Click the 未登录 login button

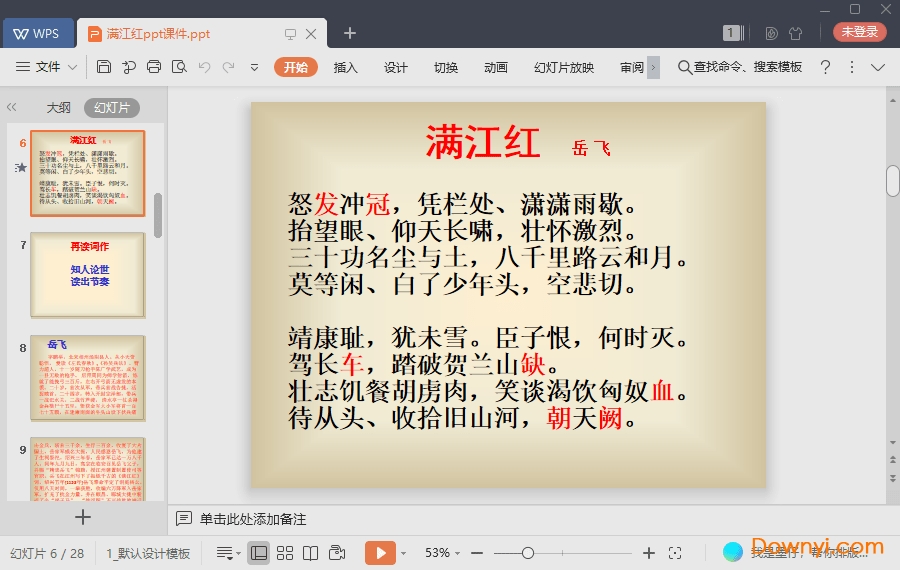tap(859, 32)
